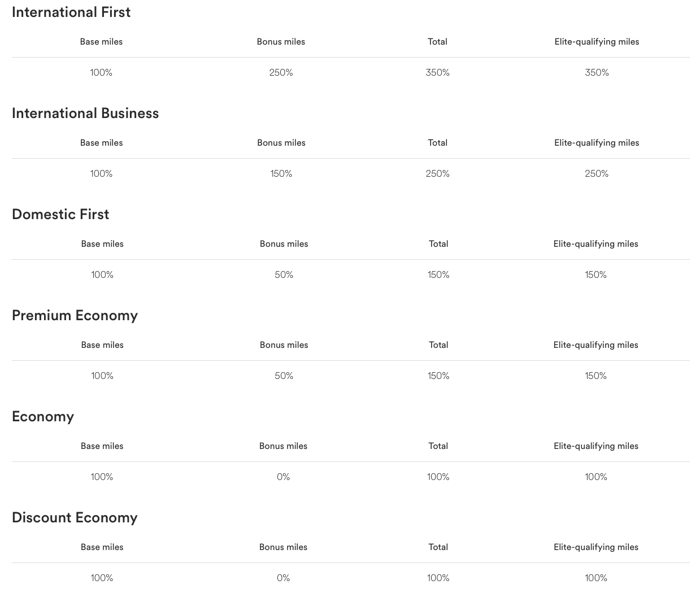Click Discount Economy's 100% elite-qualifying miles value
Viewport: 700px width, 589px height.
(596, 578)
